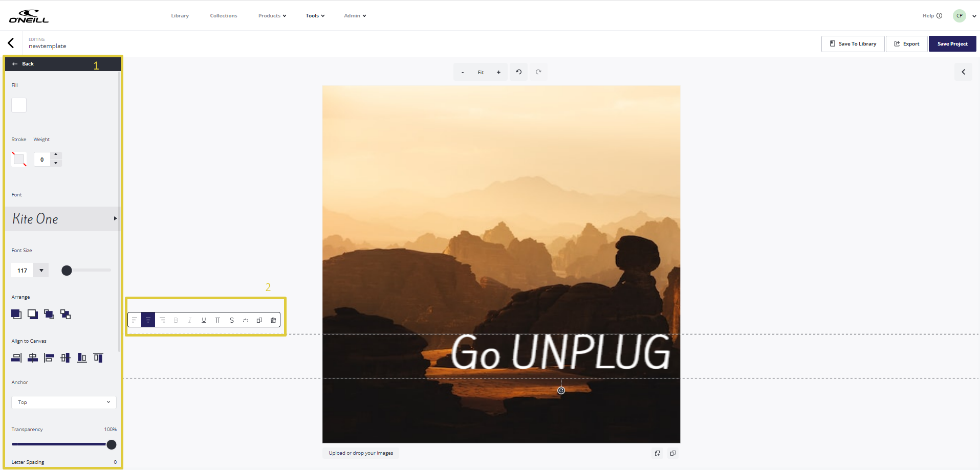
Task: Toggle strikethrough S formatting
Action: click(x=232, y=320)
